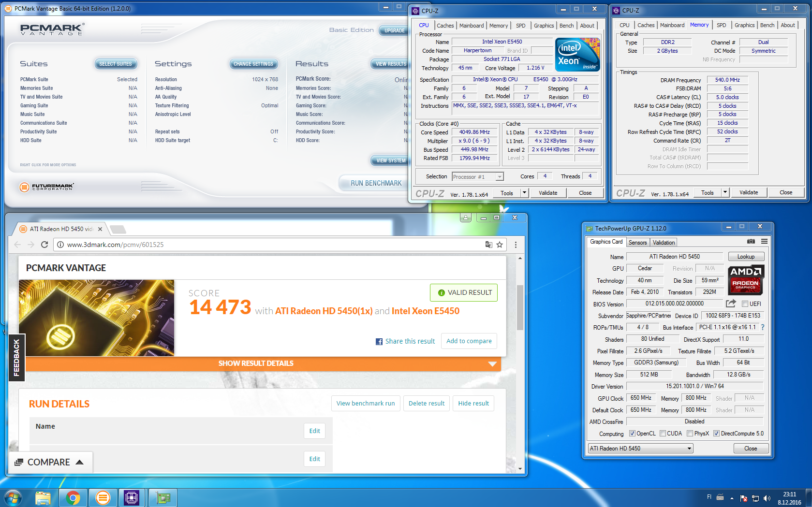Open Windows Explorer from the taskbar
Screen dimensions: 812x507
tap(43, 497)
